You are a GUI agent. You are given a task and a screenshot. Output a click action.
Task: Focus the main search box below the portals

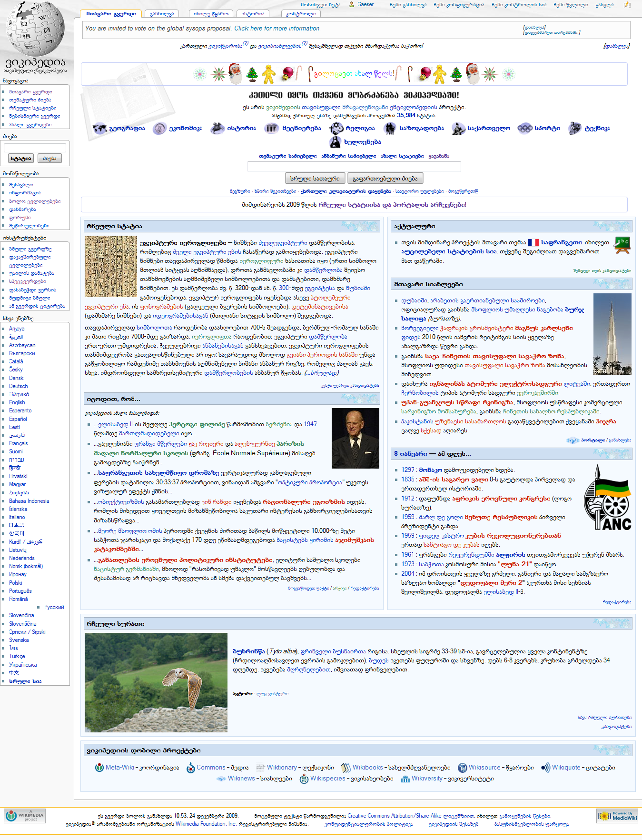coord(354,166)
